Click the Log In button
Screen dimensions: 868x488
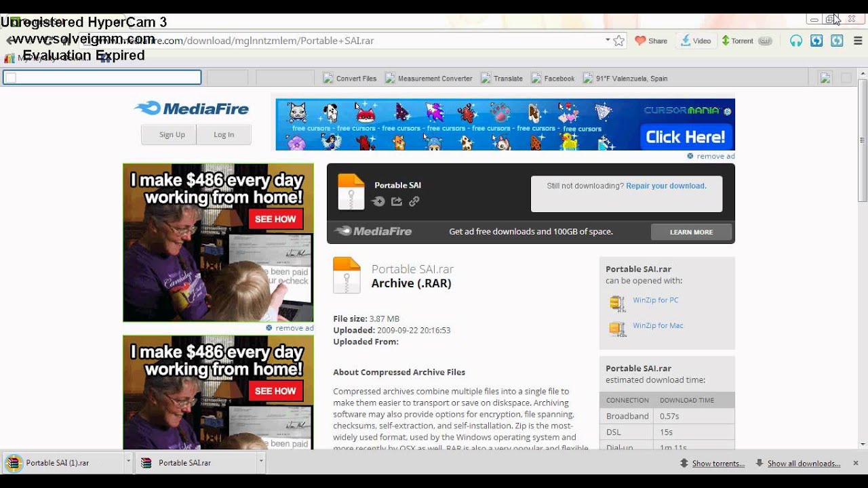point(224,135)
